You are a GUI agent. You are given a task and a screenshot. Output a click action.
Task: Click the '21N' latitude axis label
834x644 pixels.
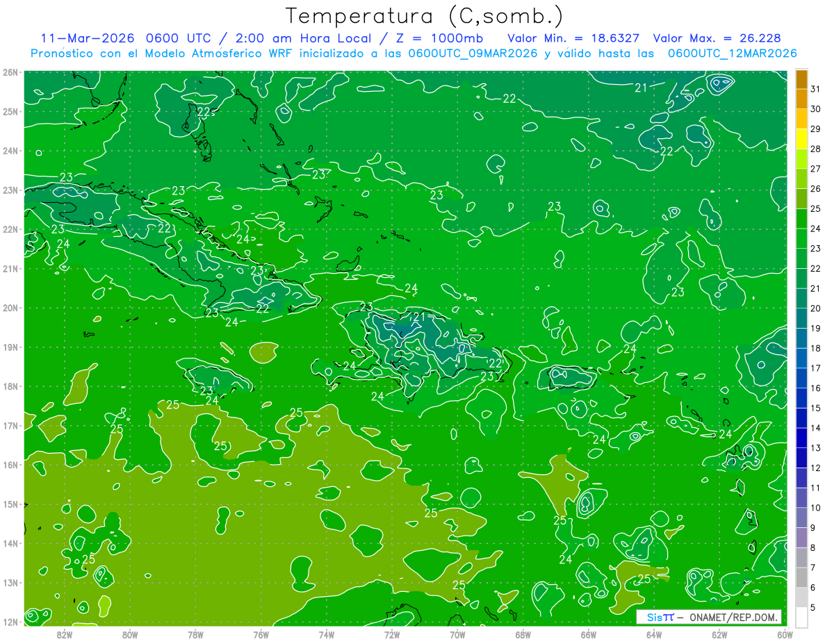(10, 269)
